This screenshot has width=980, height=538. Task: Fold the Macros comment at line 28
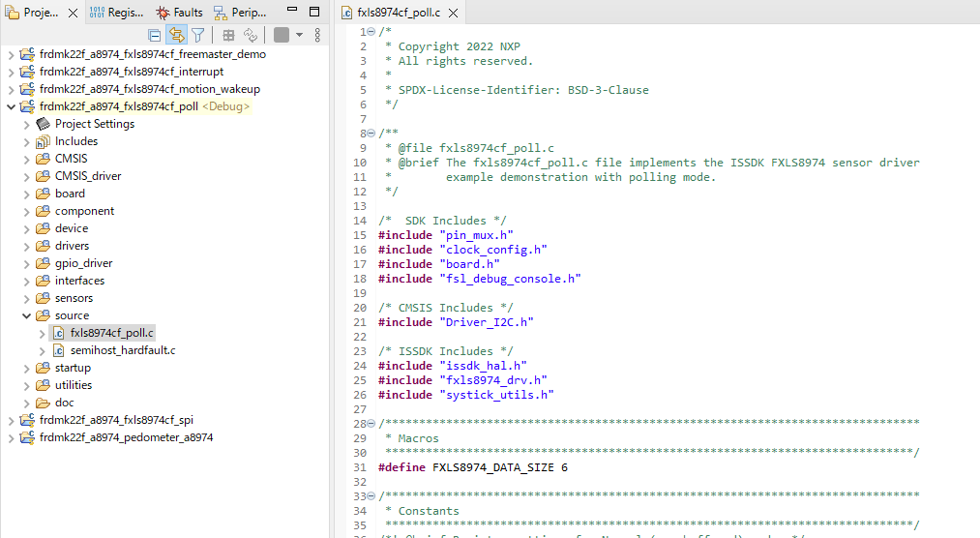pos(371,424)
